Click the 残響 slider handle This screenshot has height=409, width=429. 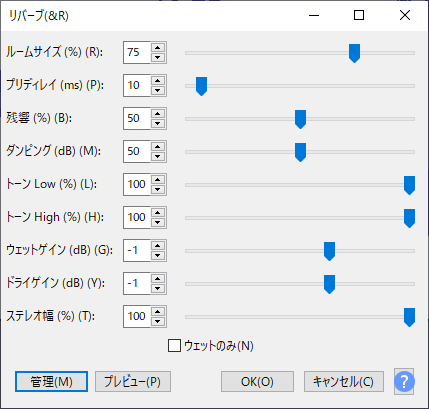[x=300, y=119]
